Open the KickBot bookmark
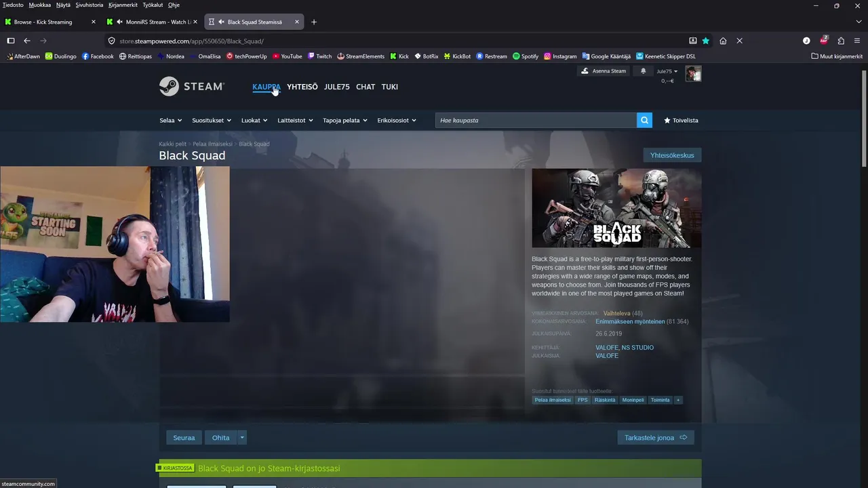 [458, 56]
